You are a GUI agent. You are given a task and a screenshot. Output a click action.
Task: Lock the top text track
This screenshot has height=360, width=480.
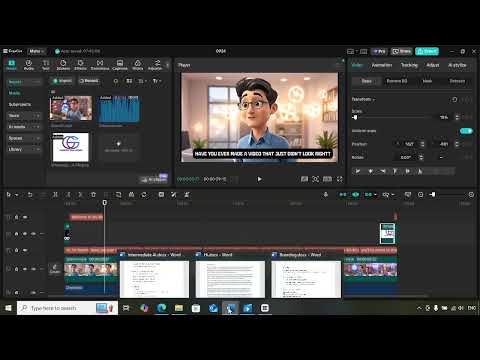tap(16, 217)
